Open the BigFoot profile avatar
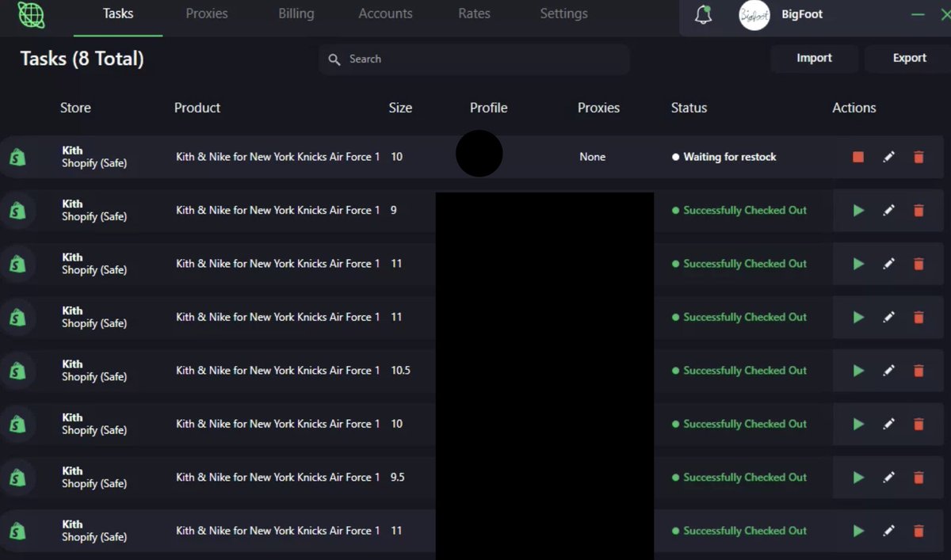The height and width of the screenshot is (560, 951). pyautogui.click(x=754, y=15)
